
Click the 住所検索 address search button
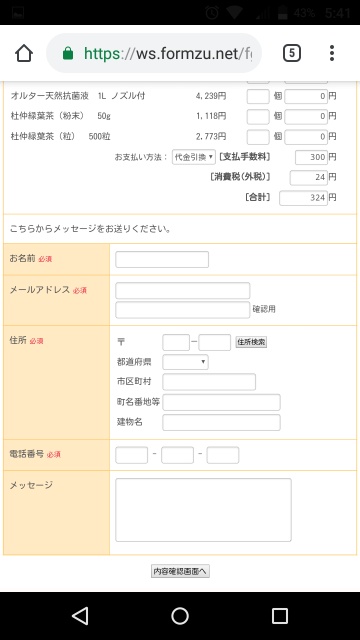pos(251,342)
